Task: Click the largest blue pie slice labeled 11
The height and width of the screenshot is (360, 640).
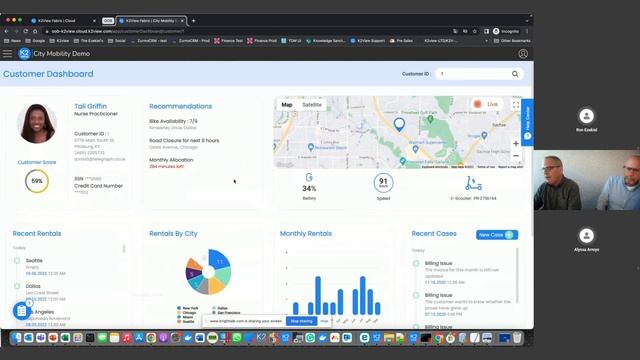Action: tap(220, 260)
